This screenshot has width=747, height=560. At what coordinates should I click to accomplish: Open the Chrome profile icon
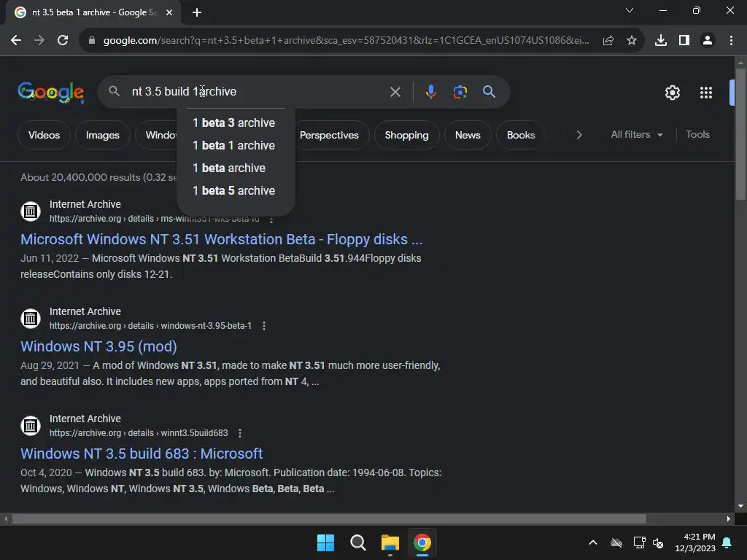(708, 41)
